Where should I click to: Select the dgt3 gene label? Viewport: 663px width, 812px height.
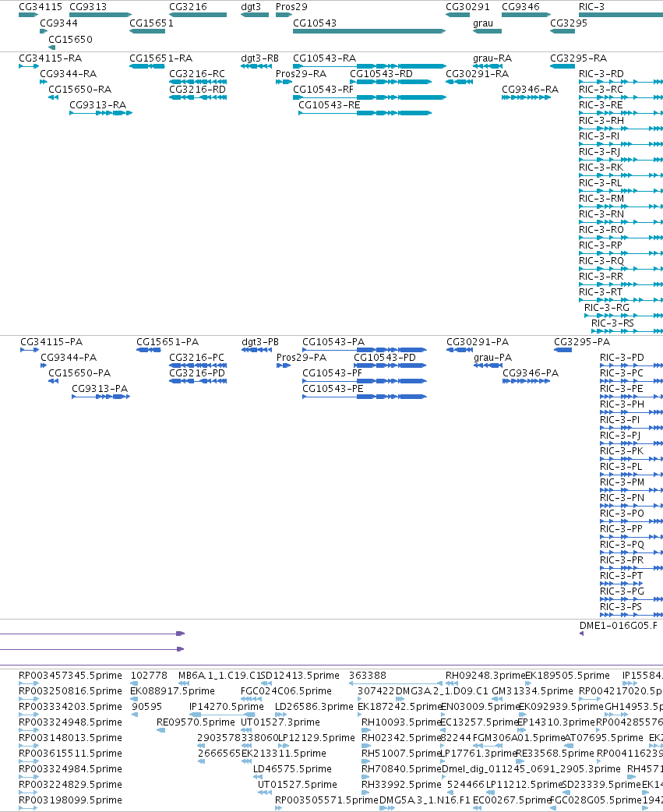251,7
